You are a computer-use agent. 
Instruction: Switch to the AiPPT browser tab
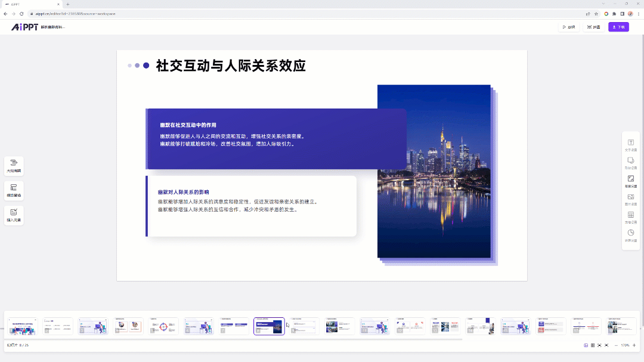24,4
